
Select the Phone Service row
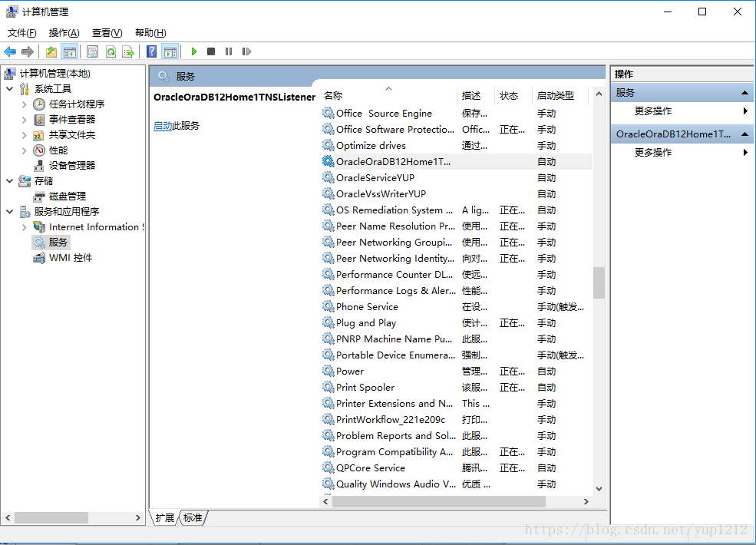(x=456, y=307)
